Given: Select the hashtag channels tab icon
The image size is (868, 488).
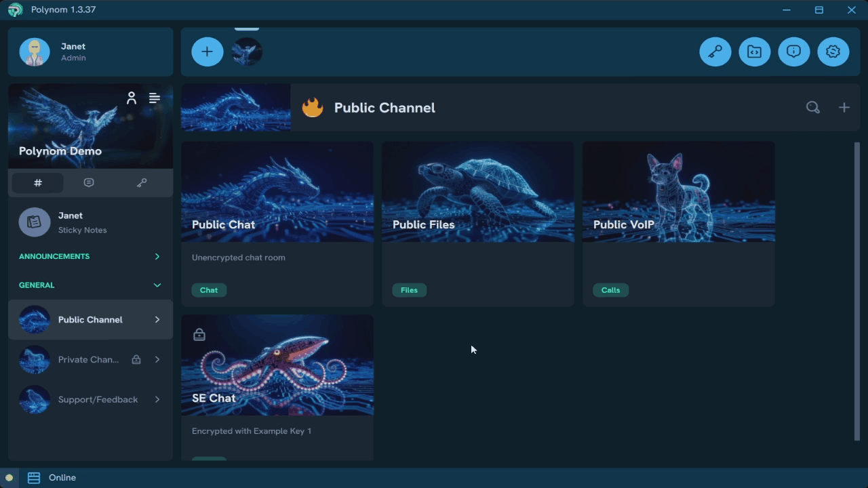Looking at the screenshot, I should tap(37, 182).
